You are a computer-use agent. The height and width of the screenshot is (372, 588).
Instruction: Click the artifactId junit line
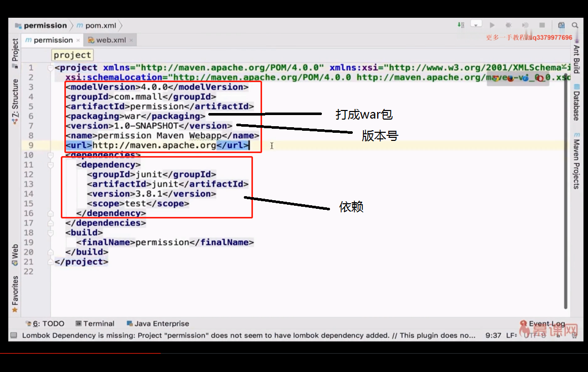pos(168,184)
